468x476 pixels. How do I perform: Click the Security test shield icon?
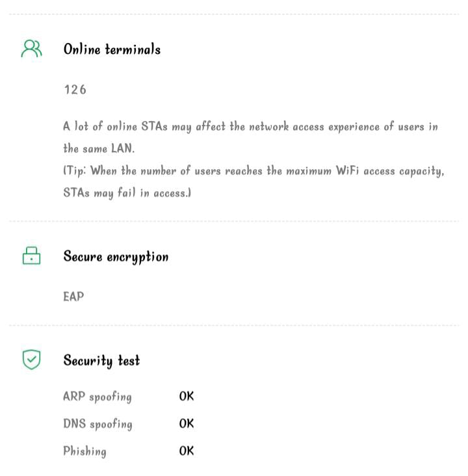tap(31, 360)
